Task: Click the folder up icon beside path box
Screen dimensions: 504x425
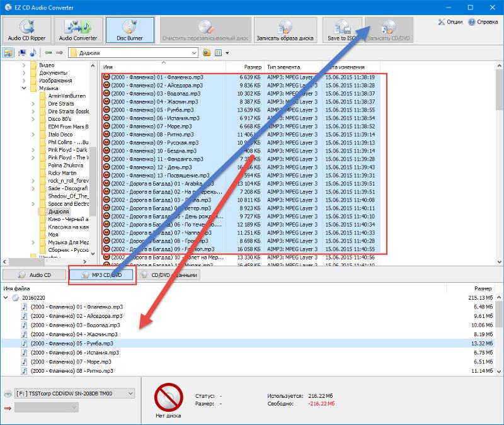Action: point(207,53)
